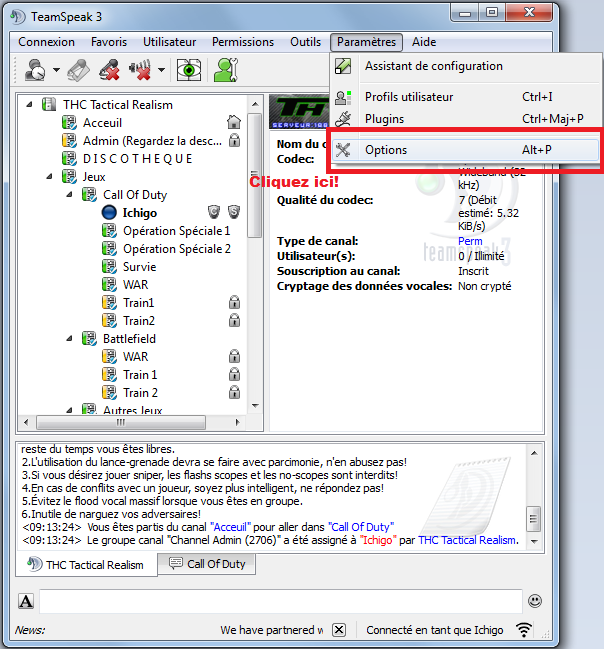Select the D I S C O T H E Q U E channel

click(x=137, y=159)
